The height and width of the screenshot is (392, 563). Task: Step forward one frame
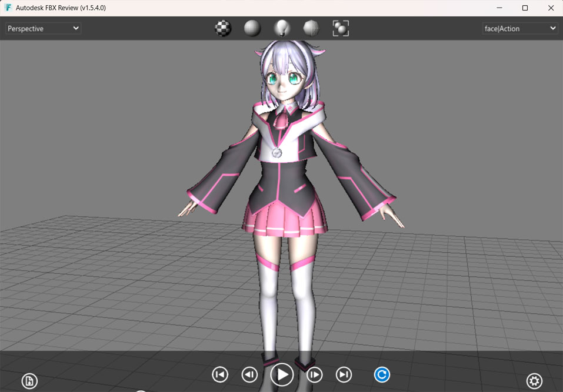click(315, 375)
